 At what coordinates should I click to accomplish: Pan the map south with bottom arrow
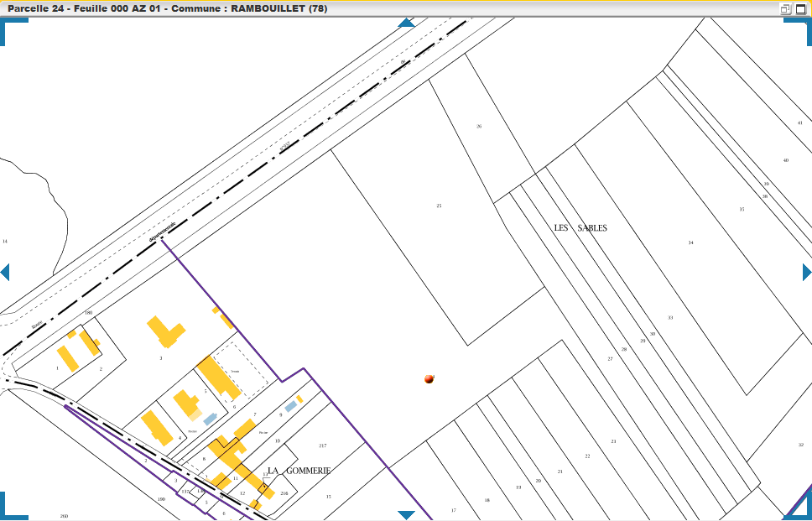[406, 514]
